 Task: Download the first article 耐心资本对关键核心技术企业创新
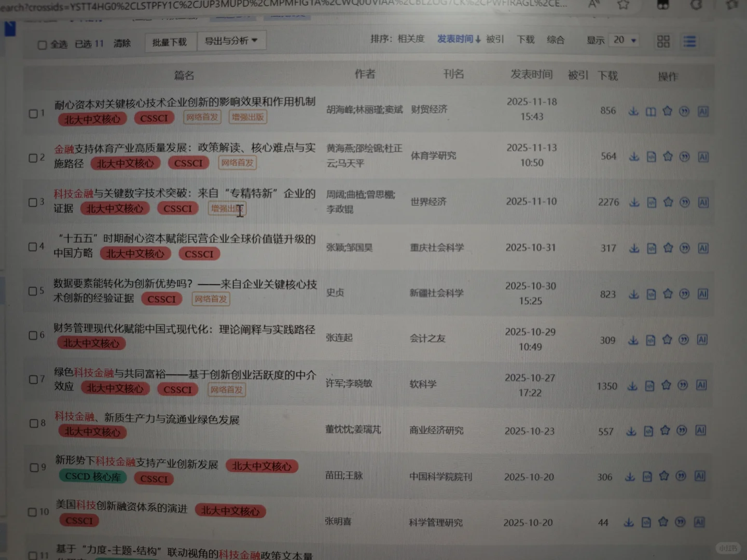[x=633, y=110]
